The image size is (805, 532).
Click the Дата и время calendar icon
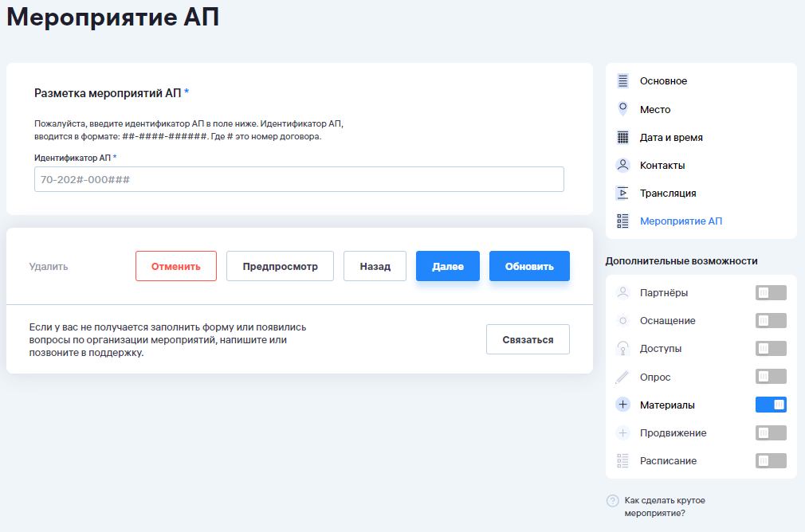click(x=622, y=137)
